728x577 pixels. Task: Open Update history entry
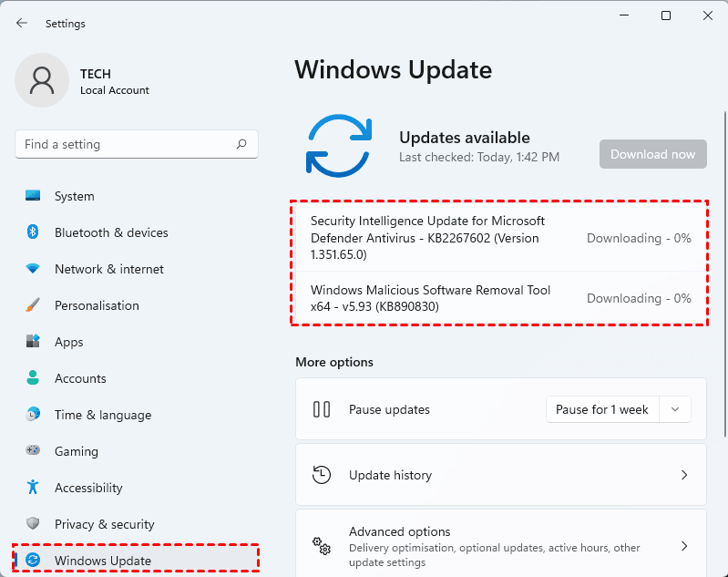501,475
